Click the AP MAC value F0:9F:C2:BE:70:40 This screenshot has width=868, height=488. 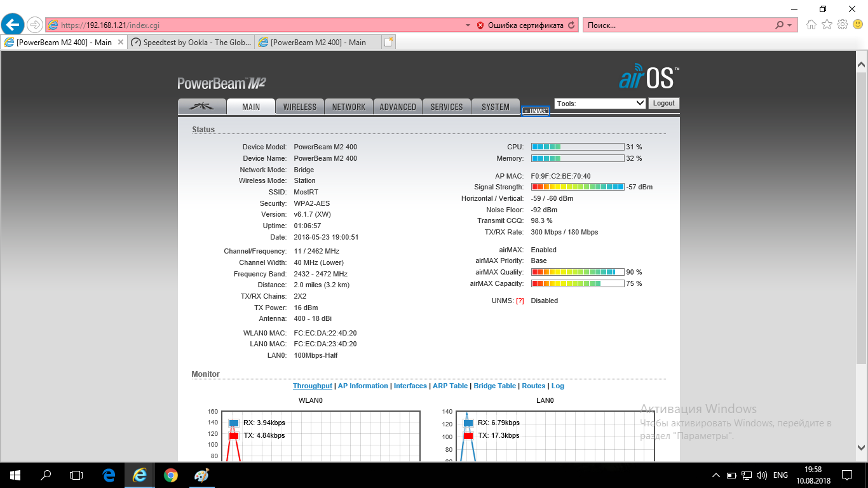[x=560, y=176]
